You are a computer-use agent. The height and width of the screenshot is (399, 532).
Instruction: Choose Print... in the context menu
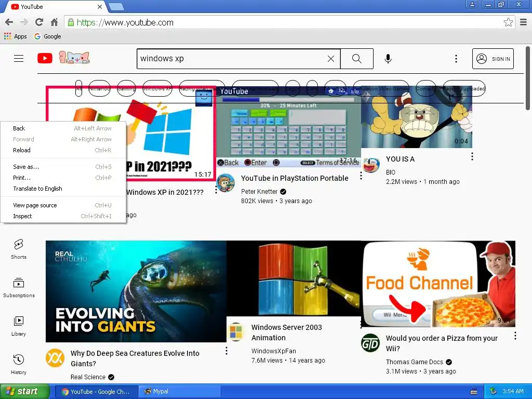point(63,178)
